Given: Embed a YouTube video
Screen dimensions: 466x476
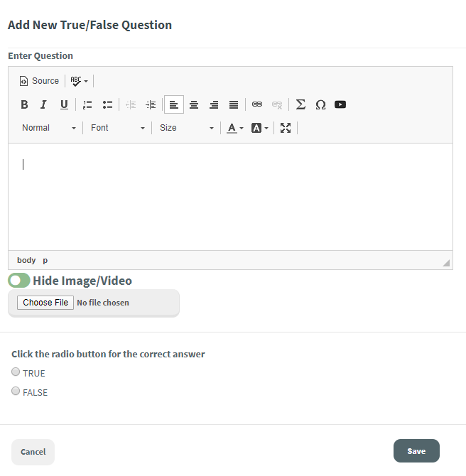Looking at the screenshot, I should pyautogui.click(x=340, y=104).
